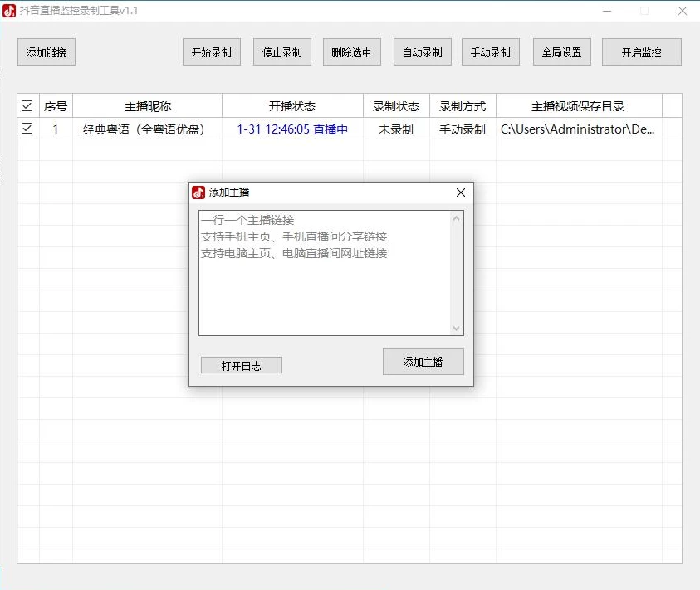Click 打开日志 in the dialog
700x590 pixels.
pos(241,365)
